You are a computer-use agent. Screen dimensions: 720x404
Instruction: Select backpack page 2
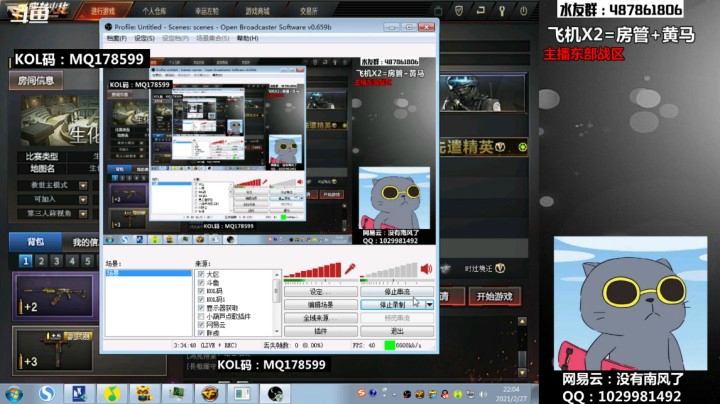coord(41,261)
